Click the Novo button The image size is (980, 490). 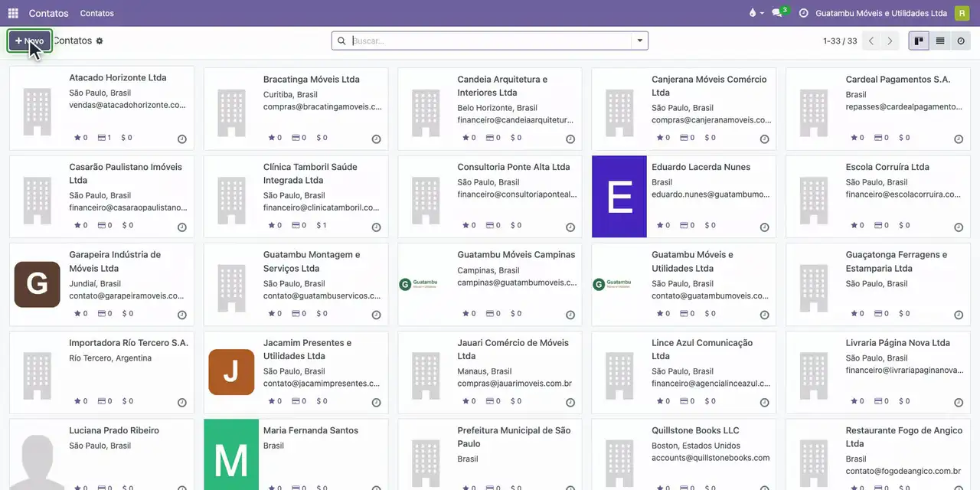(x=30, y=41)
